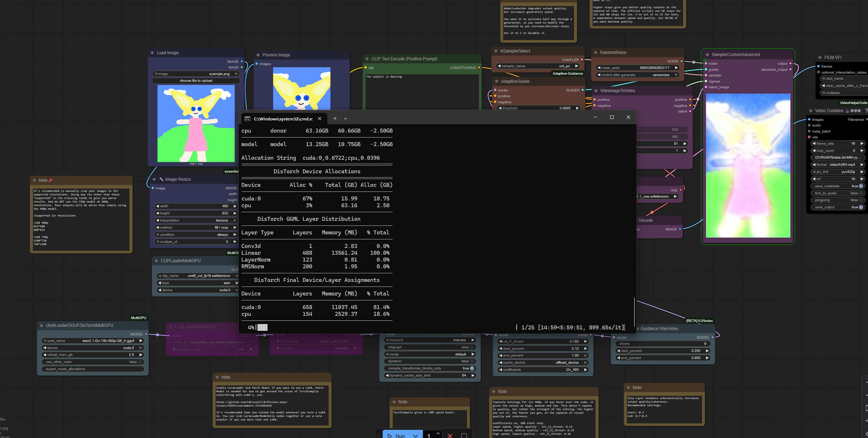The height and width of the screenshot is (438, 868).
Task: Click the camera icon in Video Combine title
Action: 847,111
